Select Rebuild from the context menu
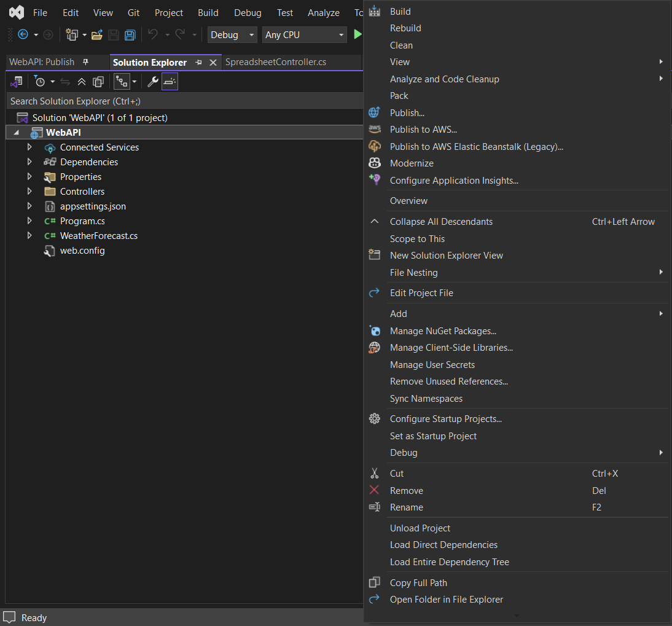Screen dimensions: 672x626 (405, 28)
